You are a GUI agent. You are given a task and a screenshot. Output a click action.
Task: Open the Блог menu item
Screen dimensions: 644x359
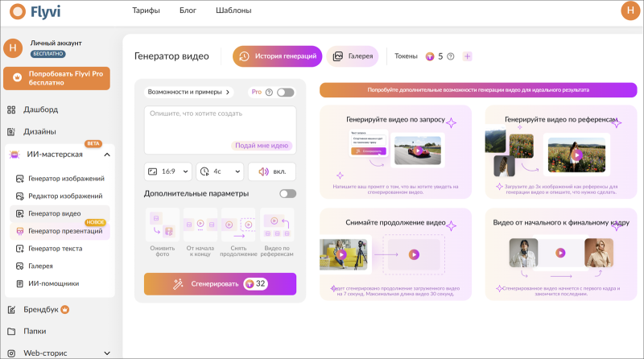188,10
